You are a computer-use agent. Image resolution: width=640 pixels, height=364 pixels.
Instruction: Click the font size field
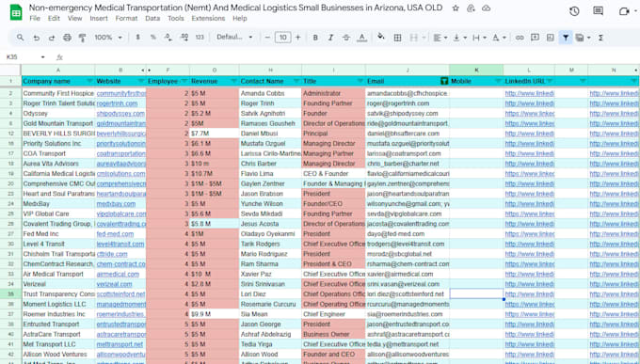coord(283,38)
